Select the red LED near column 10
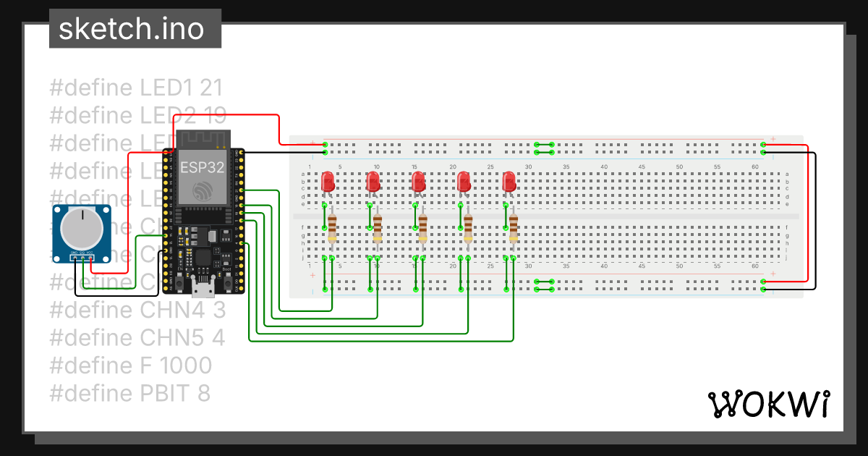This screenshot has width=868, height=456. coord(373,181)
